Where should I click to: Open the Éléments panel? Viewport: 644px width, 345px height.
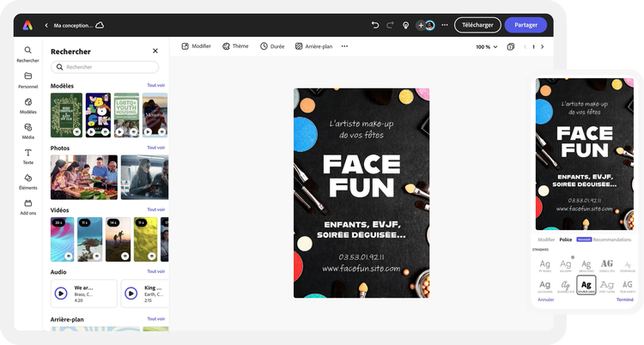click(28, 179)
